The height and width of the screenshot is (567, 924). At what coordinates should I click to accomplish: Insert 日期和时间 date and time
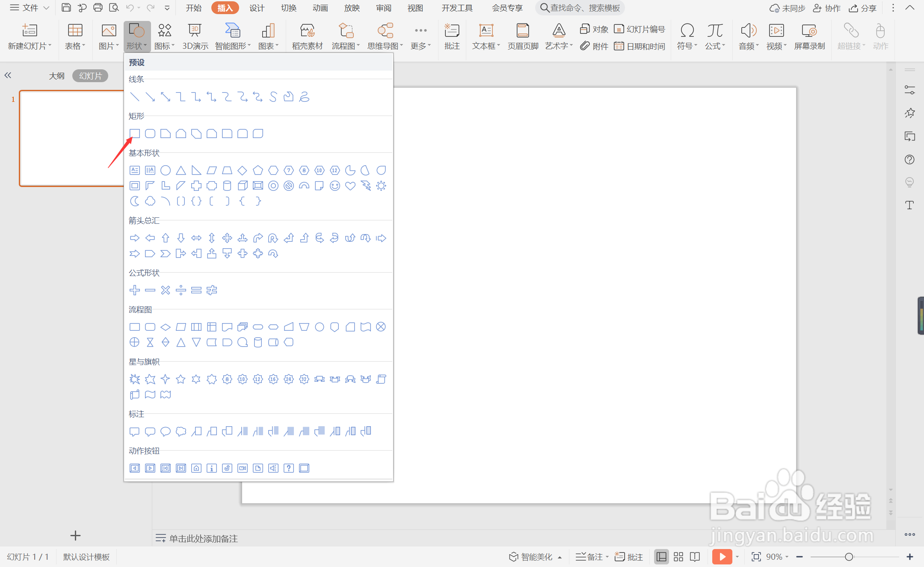tap(640, 46)
